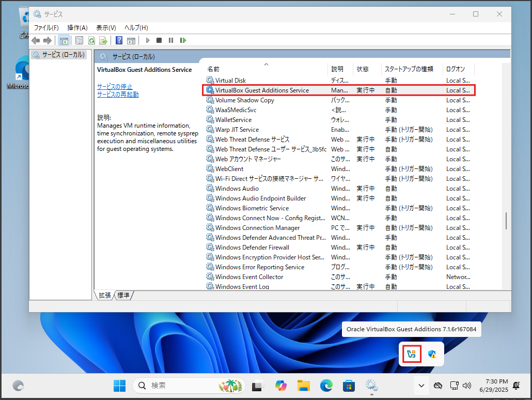Click the taskbar 検索 search box

(189, 386)
